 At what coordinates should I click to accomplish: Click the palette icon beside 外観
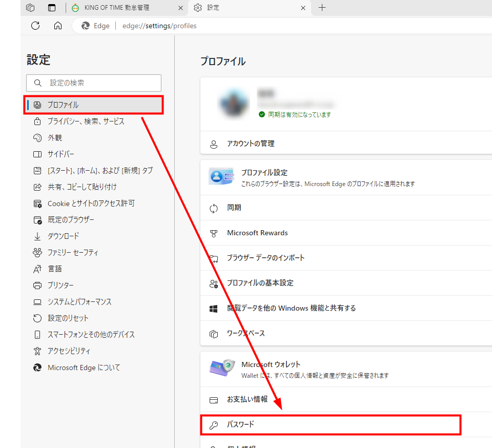[x=37, y=138]
